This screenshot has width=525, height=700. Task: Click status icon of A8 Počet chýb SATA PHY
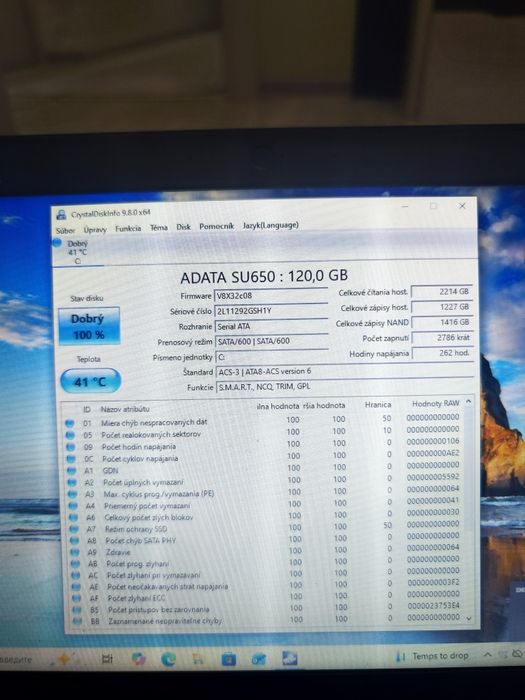(x=74, y=541)
